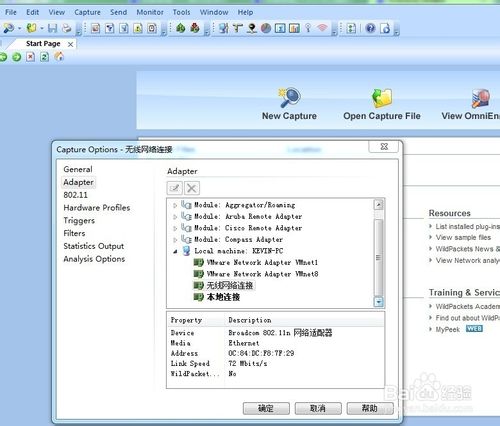The width and height of the screenshot is (500, 426).
Task: Click the Print toolbar icon
Action: click(x=67, y=28)
